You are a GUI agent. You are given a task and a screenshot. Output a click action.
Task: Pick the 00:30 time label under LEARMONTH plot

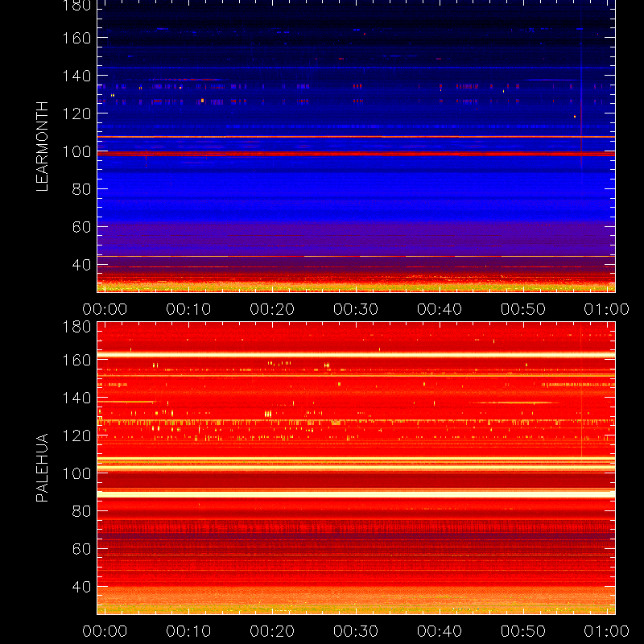tap(356, 309)
